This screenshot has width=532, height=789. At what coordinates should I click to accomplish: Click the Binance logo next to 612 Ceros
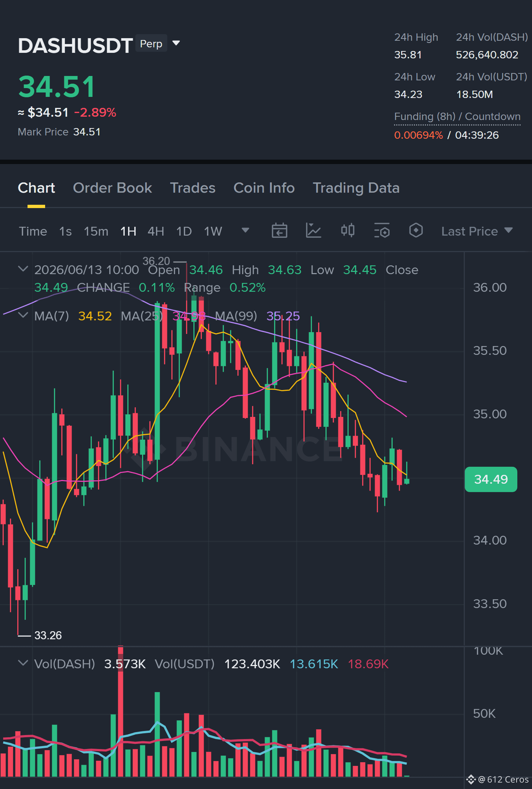471,779
